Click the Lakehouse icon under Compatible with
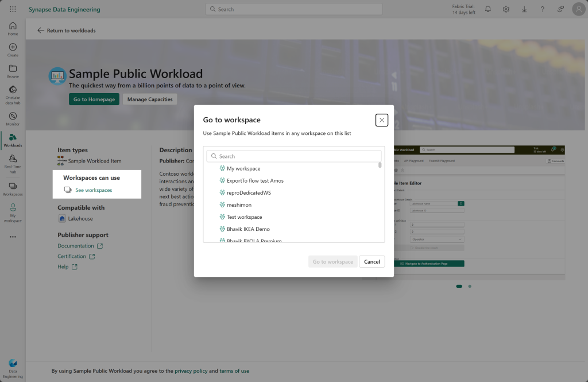Image resolution: width=588 pixels, height=382 pixels. point(62,218)
